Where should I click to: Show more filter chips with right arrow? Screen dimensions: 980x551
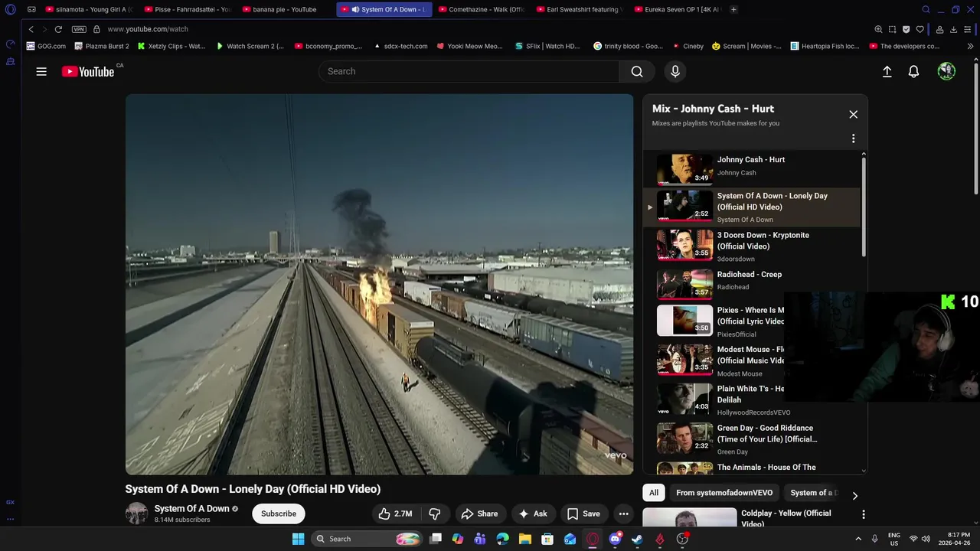click(855, 495)
